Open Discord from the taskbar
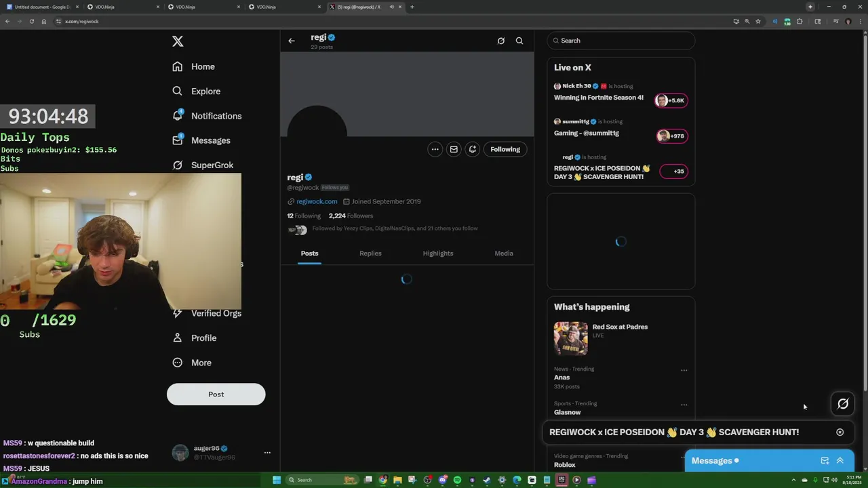The image size is (868, 488). (x=443, y=480)
